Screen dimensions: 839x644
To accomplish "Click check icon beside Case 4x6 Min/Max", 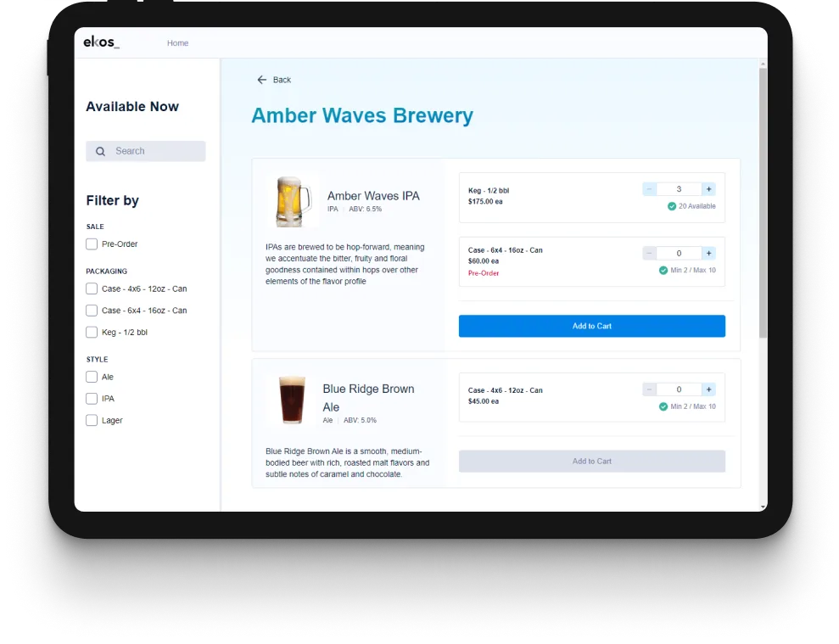I will point(663,406).
